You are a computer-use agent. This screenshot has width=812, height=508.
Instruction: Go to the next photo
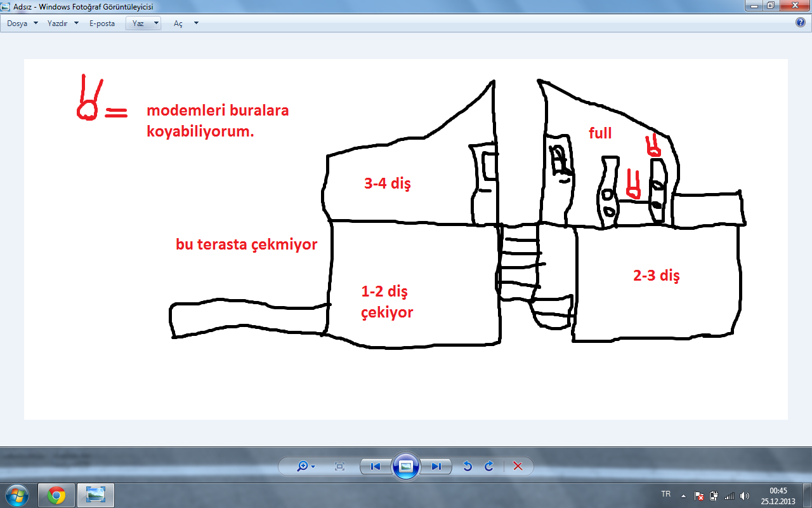pyautogui.click(x=436, y=466)
